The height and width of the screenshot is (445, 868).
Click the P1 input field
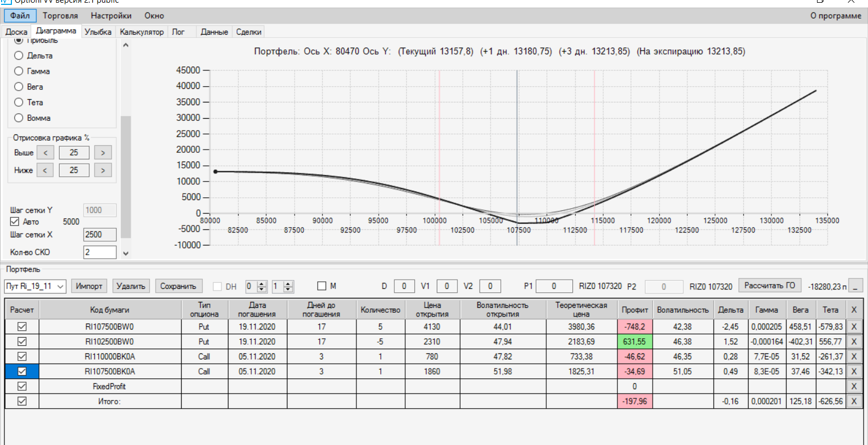(x=554, y=286)
